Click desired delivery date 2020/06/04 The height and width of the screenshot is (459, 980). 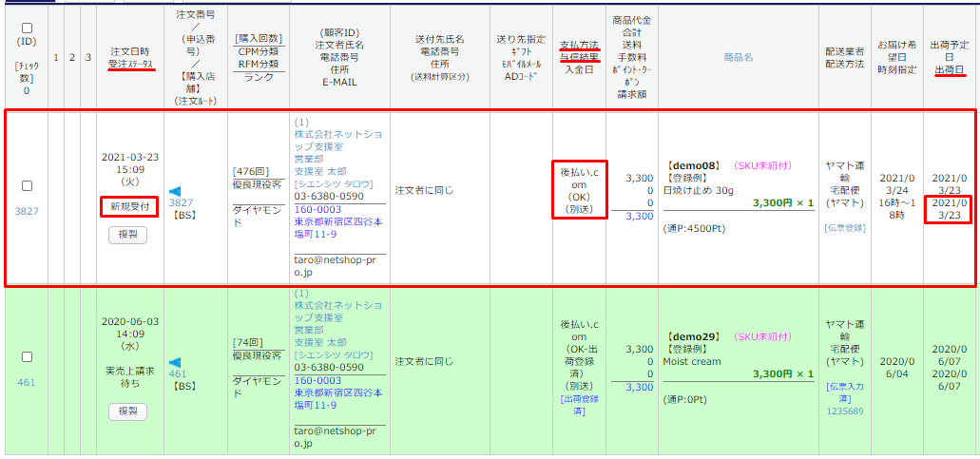coord(897,368)
